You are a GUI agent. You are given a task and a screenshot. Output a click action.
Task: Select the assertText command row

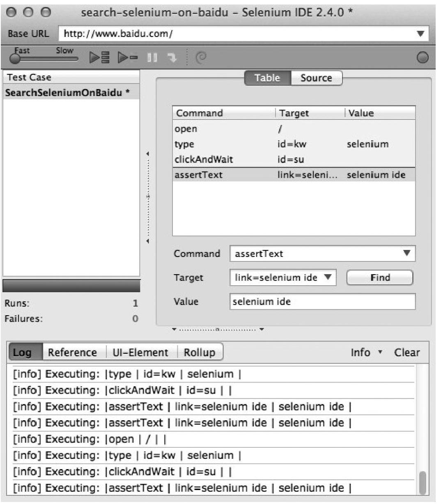pos(294,174)
